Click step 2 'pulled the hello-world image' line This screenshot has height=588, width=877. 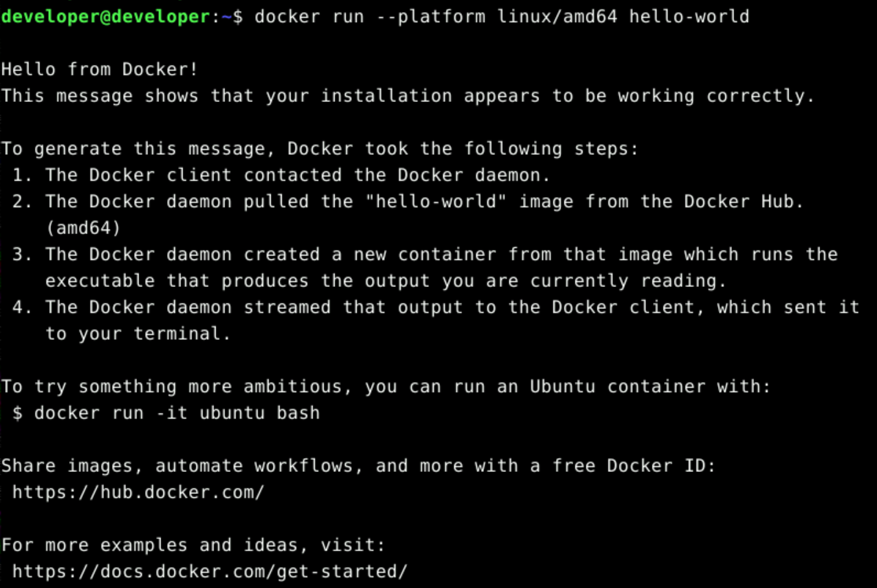pyautogui.click(x=408, y=201)
